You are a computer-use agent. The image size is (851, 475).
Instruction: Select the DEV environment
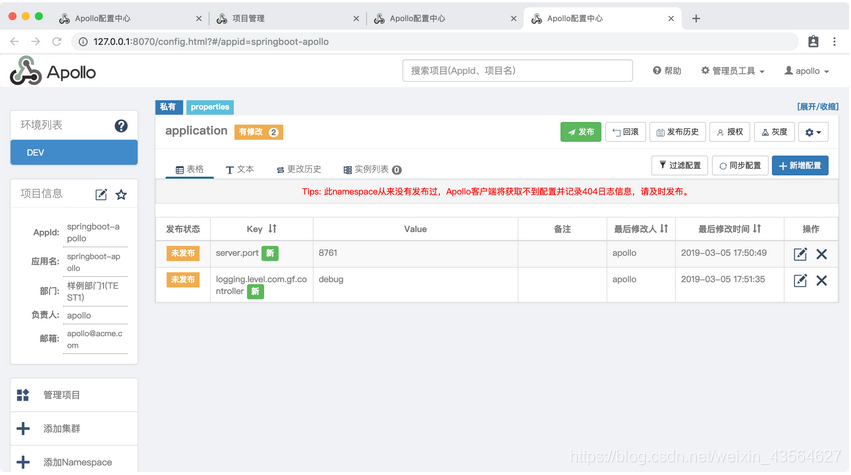(x=74, y=153)
